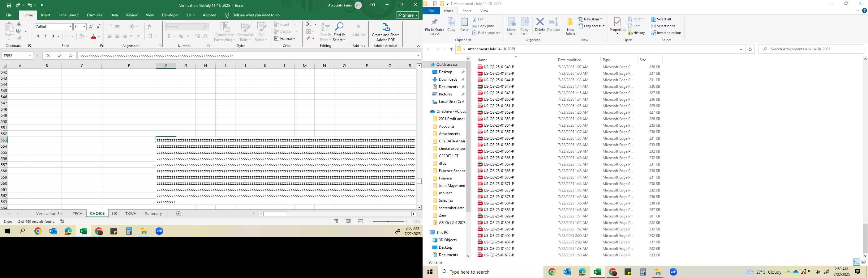This screenshot has width=868, height=278.
Task: Click the Cut scissors icon in Excel
Action: pyautogui.click(x=19, y=24)
